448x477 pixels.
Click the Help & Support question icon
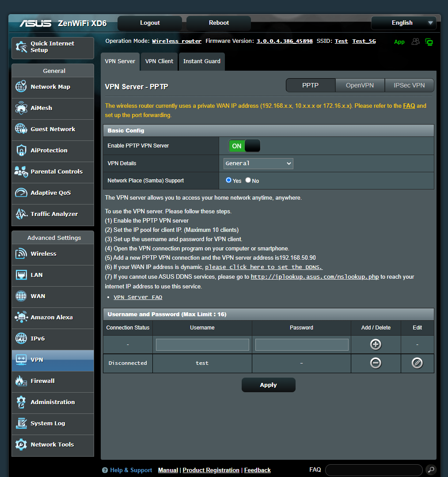105,470
